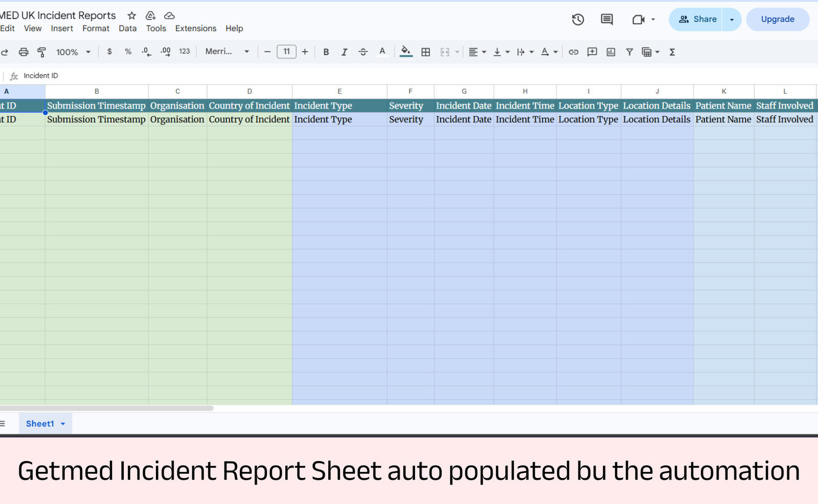This screenshot has height=504, width=818.
Task: Toggle Bold formatting
Action: pos(326,52)
